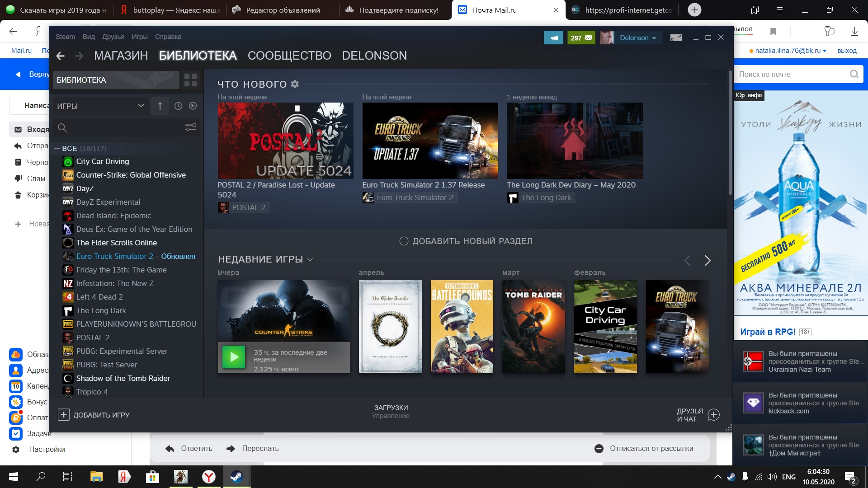Click the Delonson profile avatar
Image resolution: width=868 pixels, height=488 pixels.
click(607, 38)
